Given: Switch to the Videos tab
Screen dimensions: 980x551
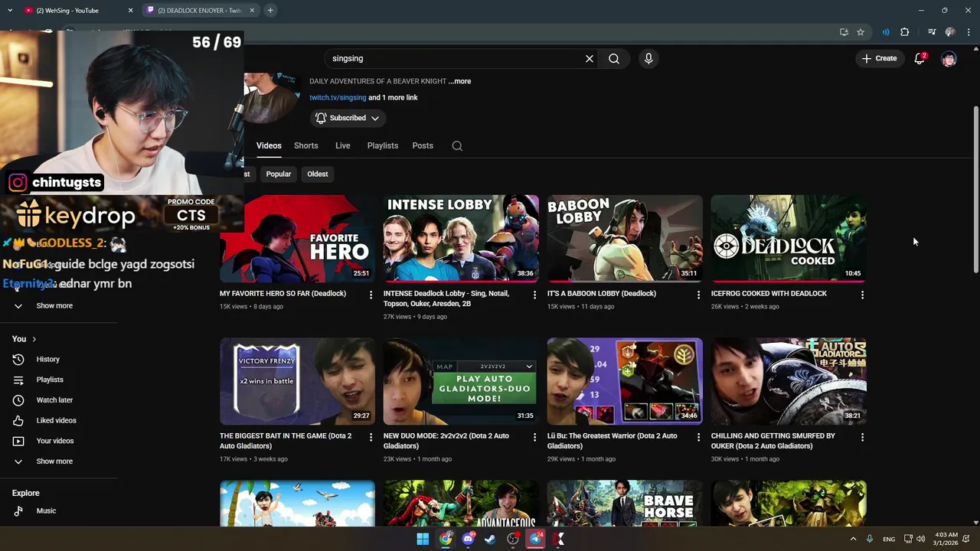Looking at the screenshot, I should [x=269, y=145].
